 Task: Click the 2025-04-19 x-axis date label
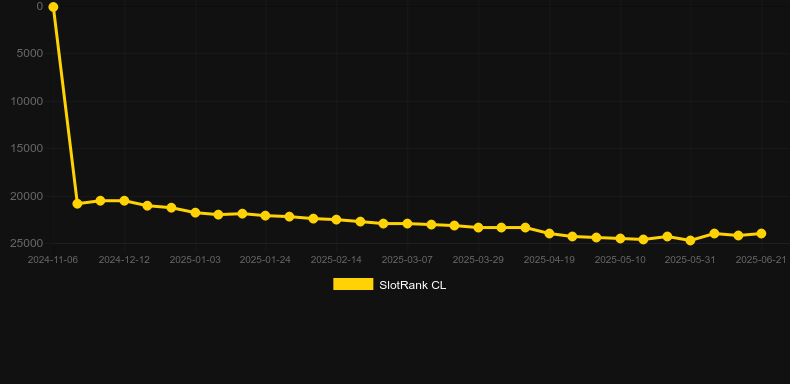549,260
